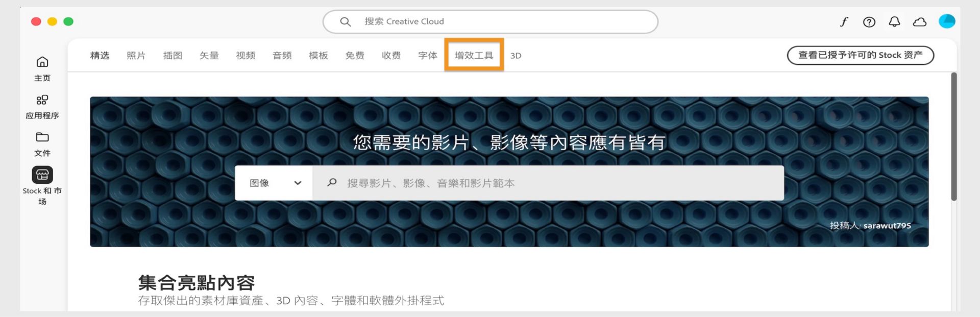Open cloud sync status icon
980x317 pixels.
click(920, 21)
